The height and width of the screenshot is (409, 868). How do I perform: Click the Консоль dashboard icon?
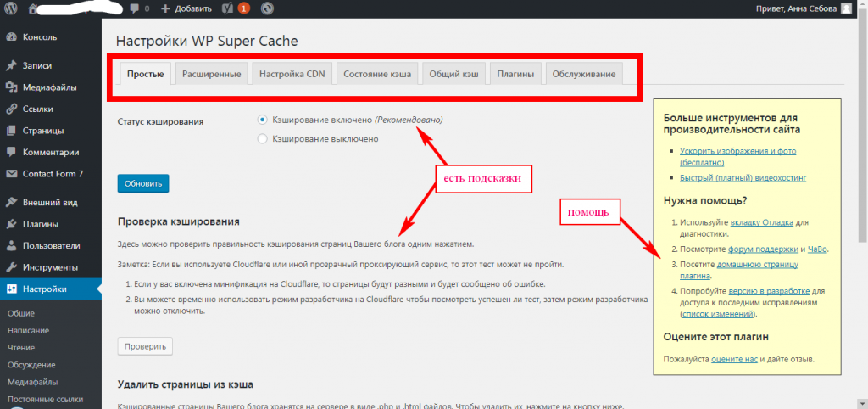[x=11, y=37]
